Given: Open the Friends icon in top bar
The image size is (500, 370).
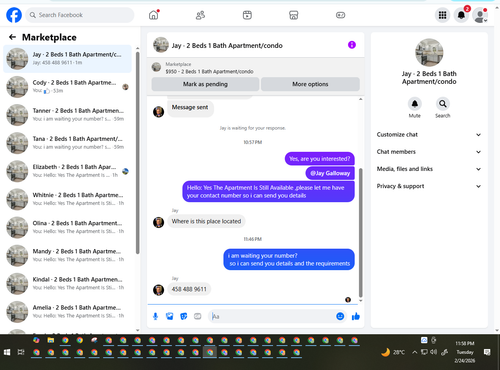Looking at the screenshot, I should pyautogui.click(x=200, y=15).
